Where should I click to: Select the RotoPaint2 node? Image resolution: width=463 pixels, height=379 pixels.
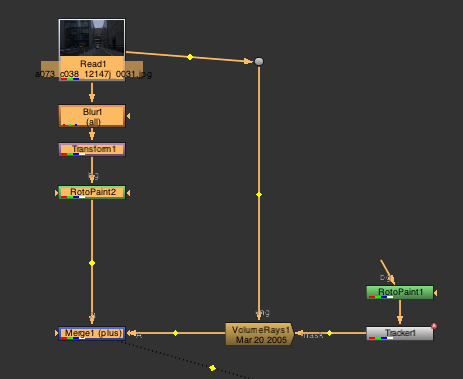(x=92, y=193)
